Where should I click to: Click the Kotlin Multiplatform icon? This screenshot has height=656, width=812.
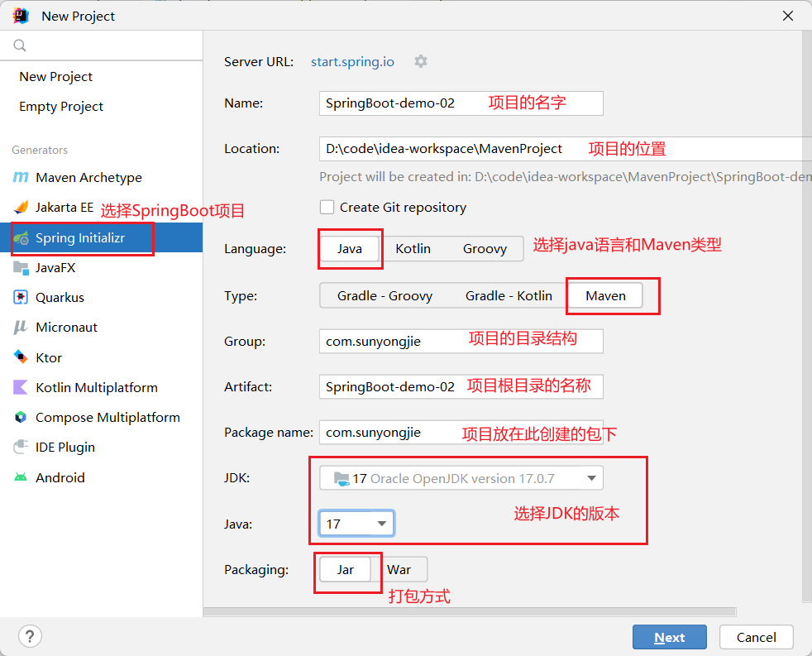21,387
